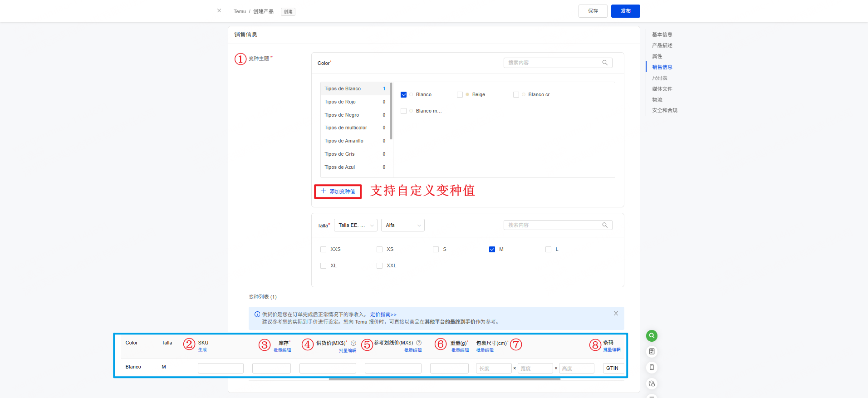
Task: Click the blue 发布 publish button
Action: 625,11
